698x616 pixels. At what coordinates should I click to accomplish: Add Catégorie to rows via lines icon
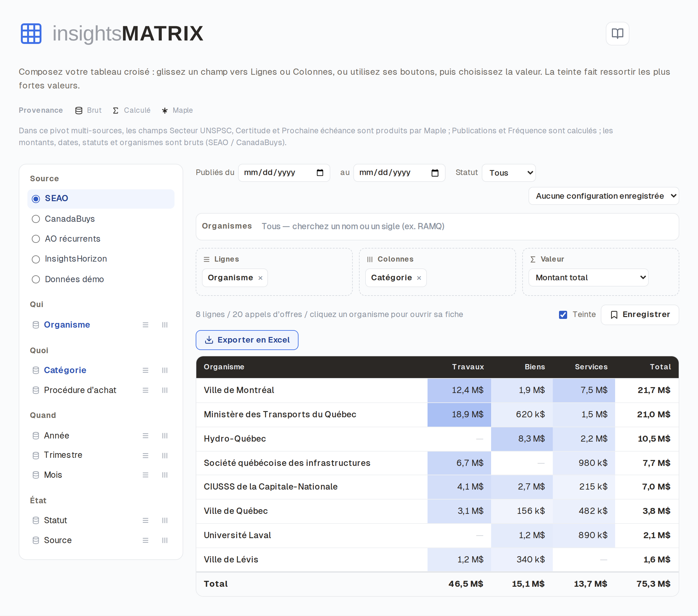tap(146, 370)
